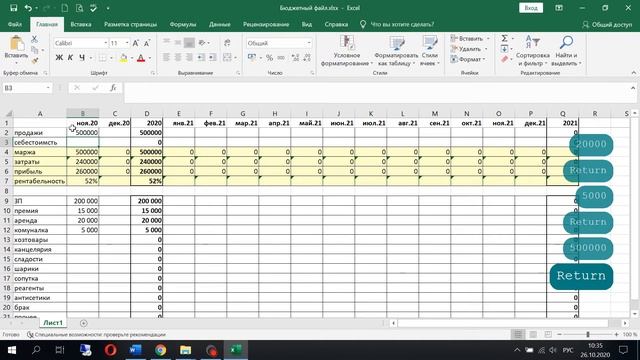This screenshot has height=360, width=640.
Task: Merge and center the selected cells
Action: (227, 58)
